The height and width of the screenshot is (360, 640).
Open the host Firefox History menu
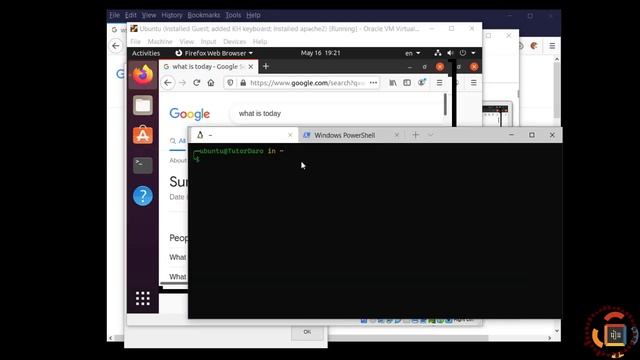(x=171, y=15)
